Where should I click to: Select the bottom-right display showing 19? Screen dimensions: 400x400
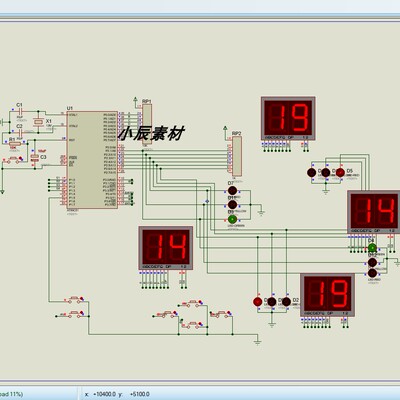[327, 295]
